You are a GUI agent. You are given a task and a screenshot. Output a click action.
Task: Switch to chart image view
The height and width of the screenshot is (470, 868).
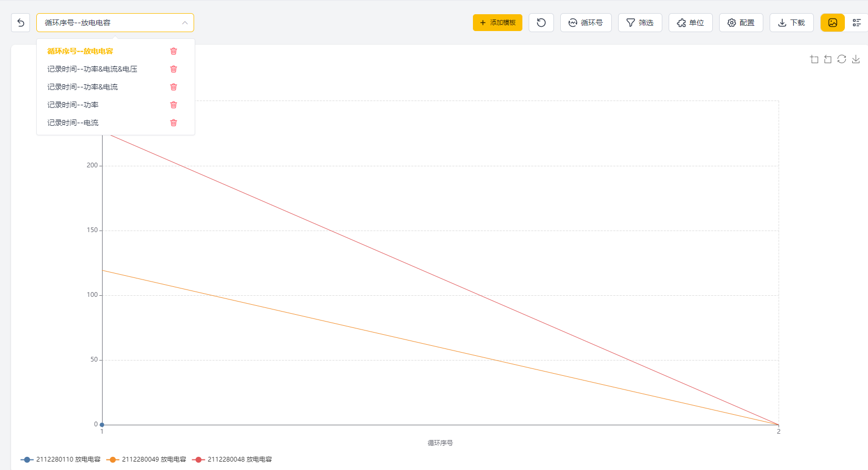[x=833, y=23]
